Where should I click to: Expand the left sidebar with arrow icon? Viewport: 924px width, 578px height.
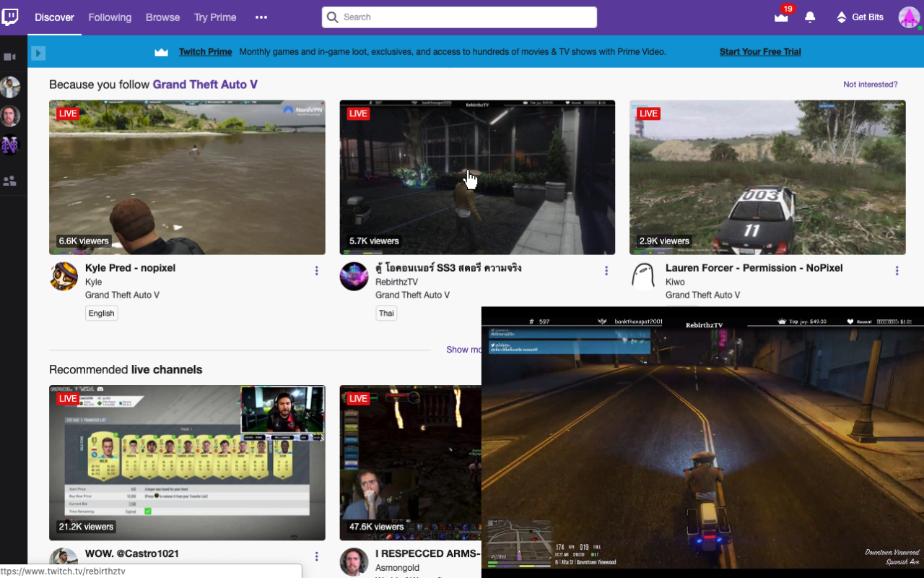tap(38, 53)
